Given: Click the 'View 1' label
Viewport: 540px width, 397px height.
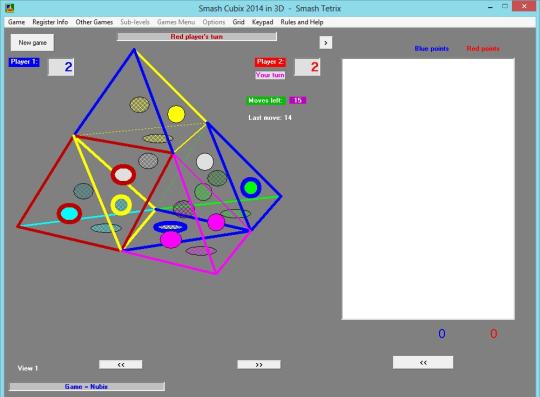Looking at the screenshot, I should (x=28, y=368).
